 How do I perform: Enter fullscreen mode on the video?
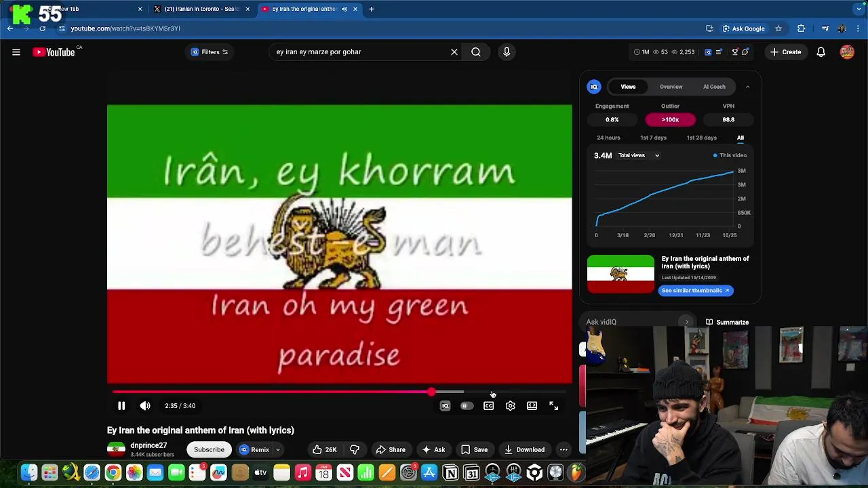tap(554, 405)
